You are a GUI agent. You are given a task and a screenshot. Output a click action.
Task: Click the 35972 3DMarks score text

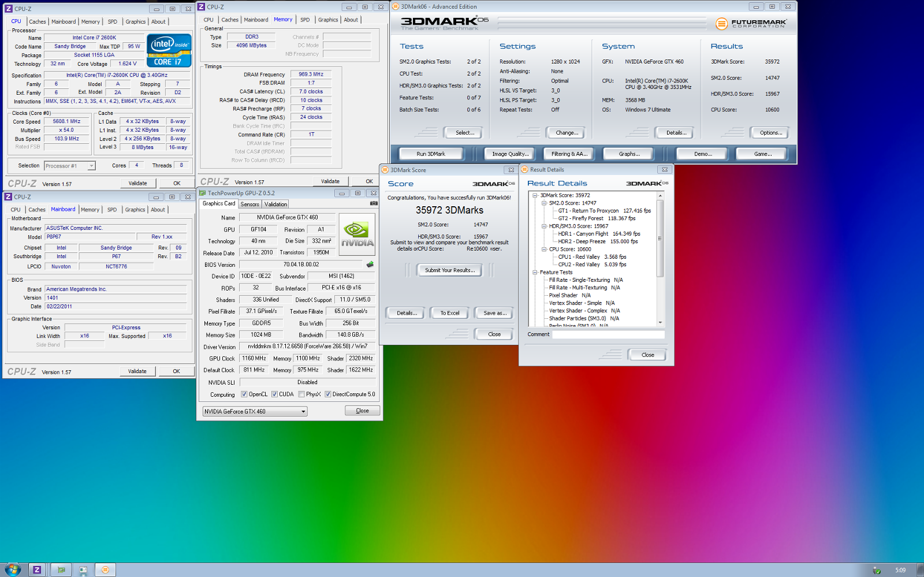(x=449, y=210)
